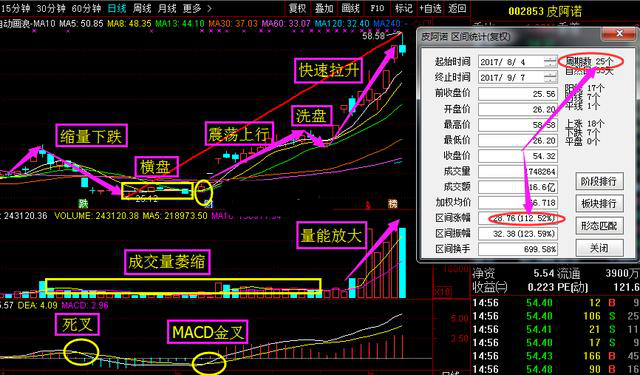Image resolution: width=640 pixels, height=375 pixels.
Task: Open the 复权 adjustment option
Action: (297, 8)
